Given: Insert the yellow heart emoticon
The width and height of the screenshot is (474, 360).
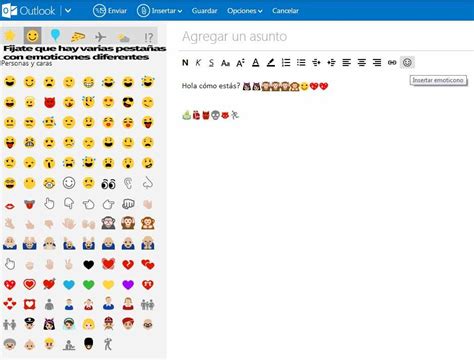Looking at the screenshot, I should pos(108,285).
